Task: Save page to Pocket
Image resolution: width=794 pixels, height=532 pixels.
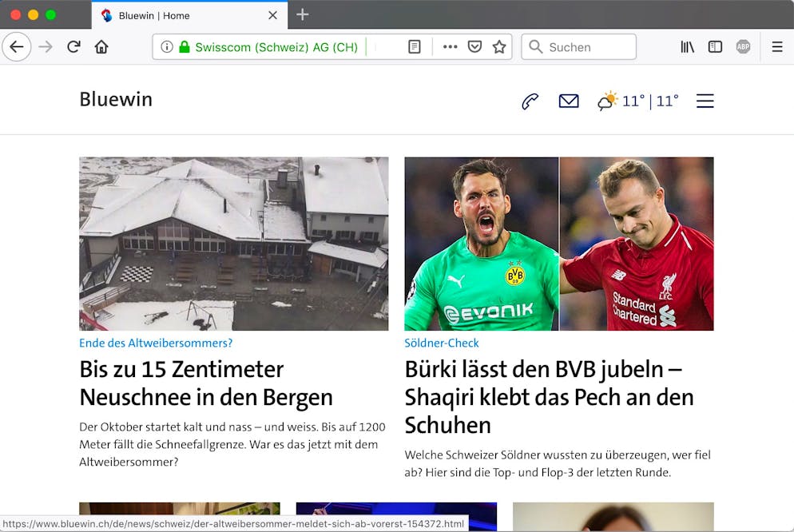Action: tap(474, 47)
